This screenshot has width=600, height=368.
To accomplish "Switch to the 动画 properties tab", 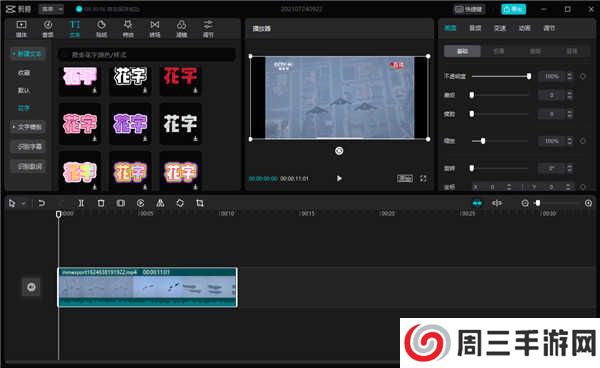I will [x=525, y=28].
